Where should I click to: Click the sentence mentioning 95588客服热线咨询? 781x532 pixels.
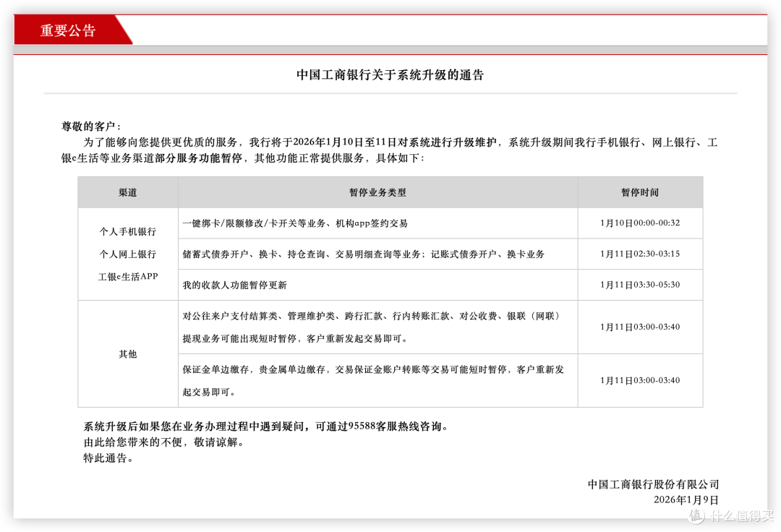(x=265, y=426)
